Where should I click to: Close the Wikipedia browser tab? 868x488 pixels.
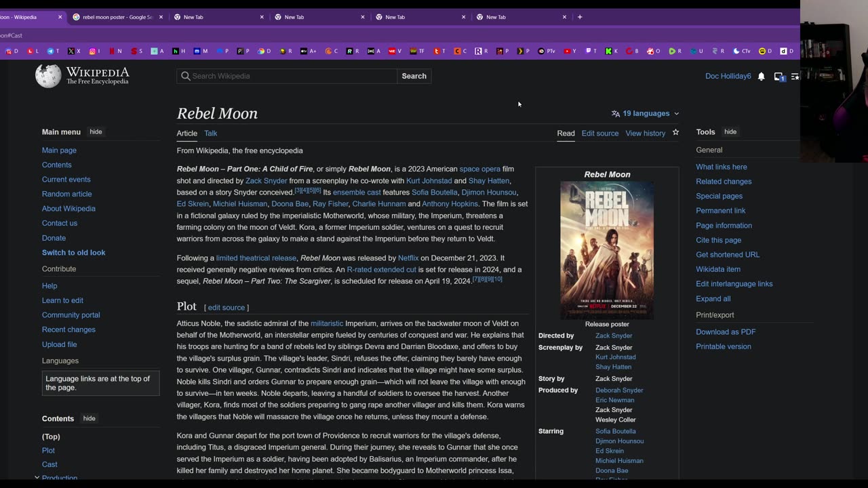[60, 17]
